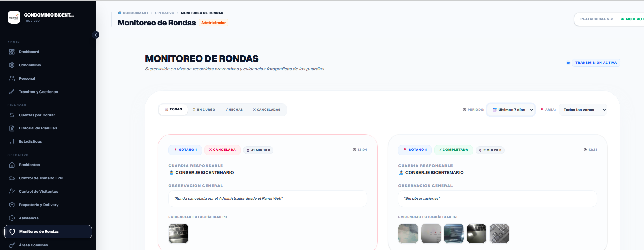Click guard name on completed round card

(x=434, y=173)
